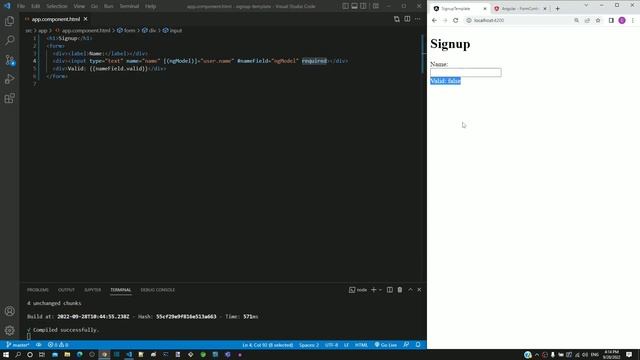Open the Edit menu
Viewport: 640px width, 360px height.
coord(36,6)
